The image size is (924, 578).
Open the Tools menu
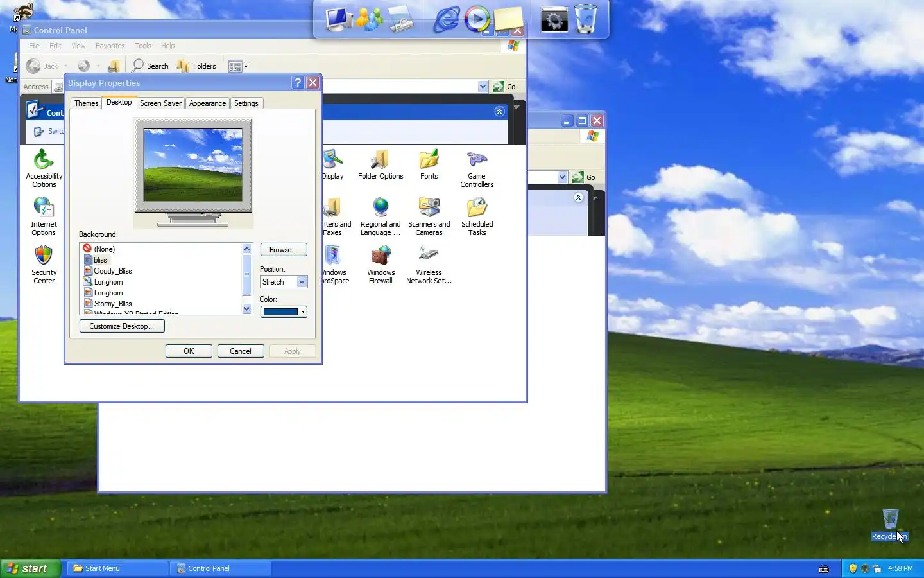(x=142, y=46)
